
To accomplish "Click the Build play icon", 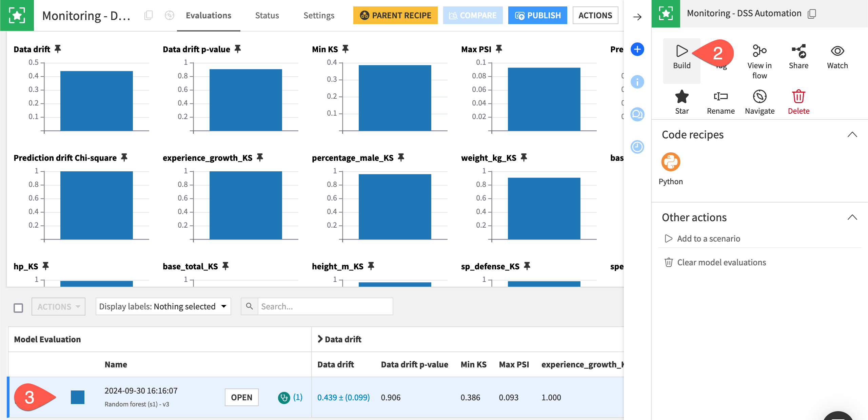I will pos(682,51).
